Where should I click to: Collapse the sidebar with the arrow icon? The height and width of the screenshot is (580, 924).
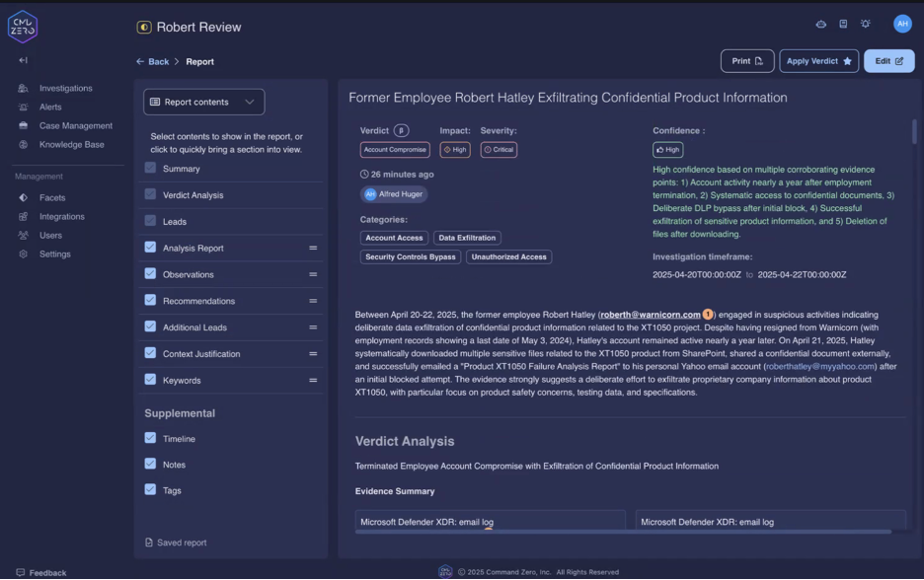click(x=23, y=60)
